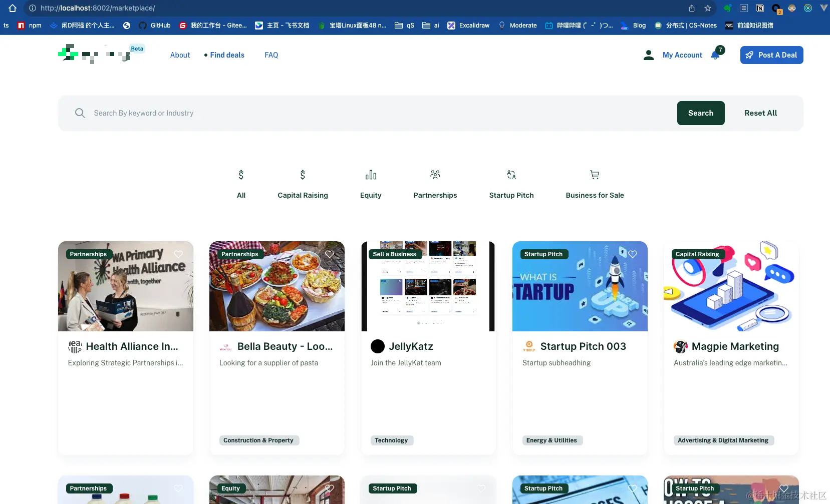
Task: Favorite the Health Alliance deal with the heart
Action: (x=178, y=254)
